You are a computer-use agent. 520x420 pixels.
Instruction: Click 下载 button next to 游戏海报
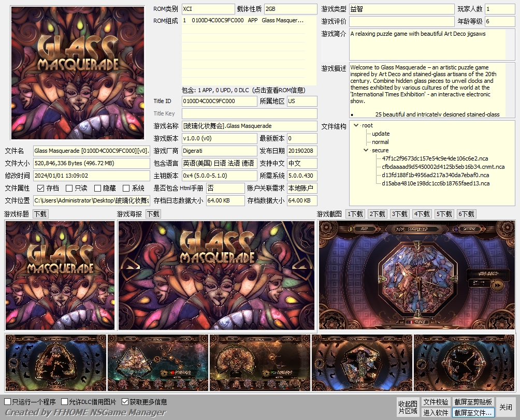point(153,214)
